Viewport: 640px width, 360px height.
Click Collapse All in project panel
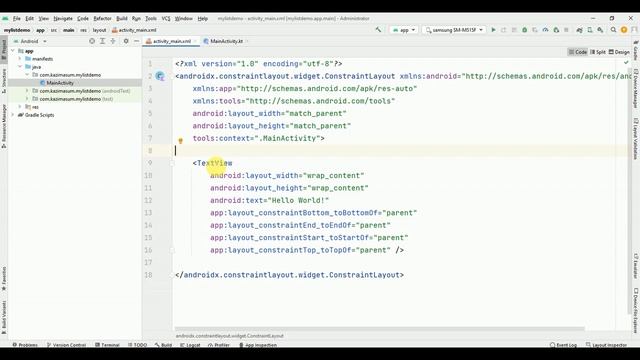[113, 41]
